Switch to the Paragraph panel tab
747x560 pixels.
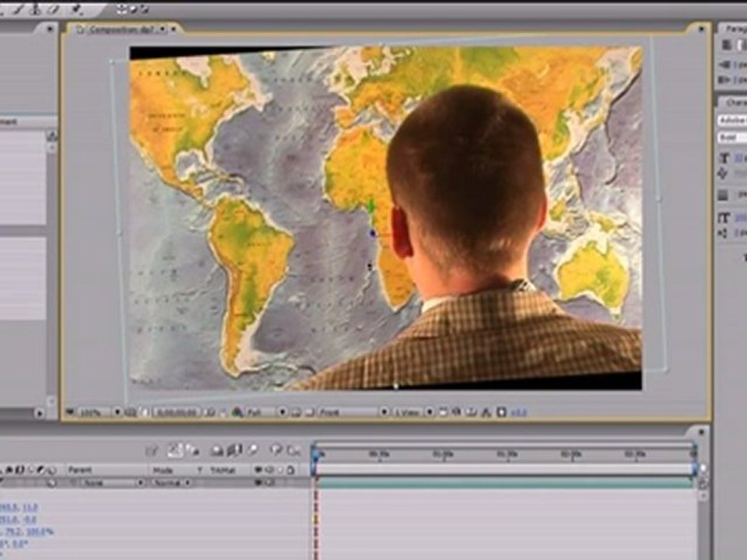tap(735, 29)
